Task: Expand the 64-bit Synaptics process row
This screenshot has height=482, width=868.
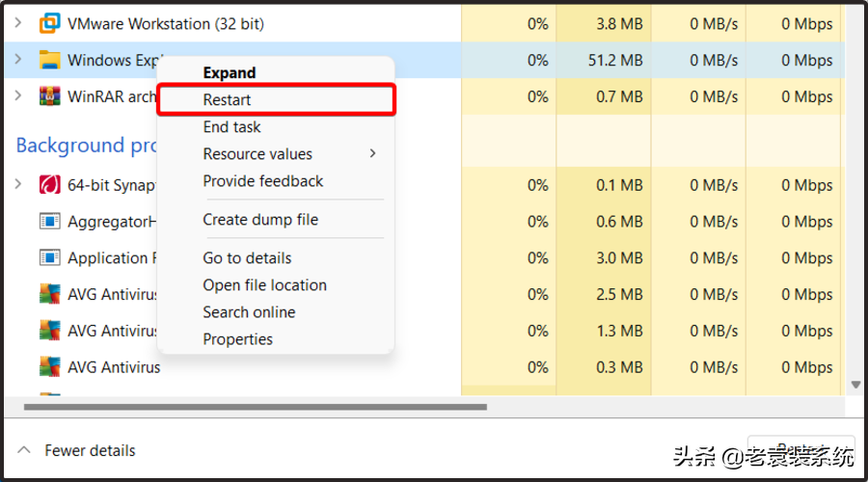Action: coord(18,184)
